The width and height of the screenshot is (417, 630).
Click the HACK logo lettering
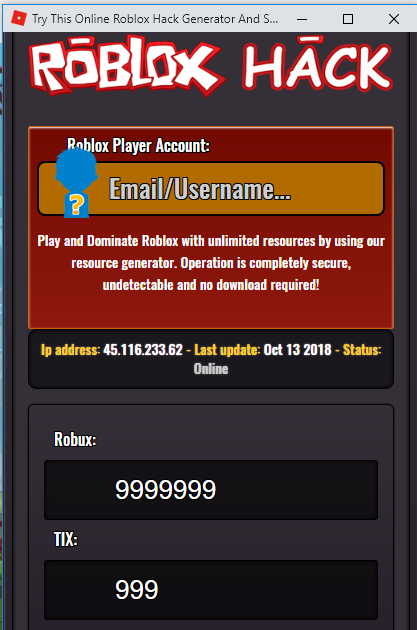pos(317,63)
